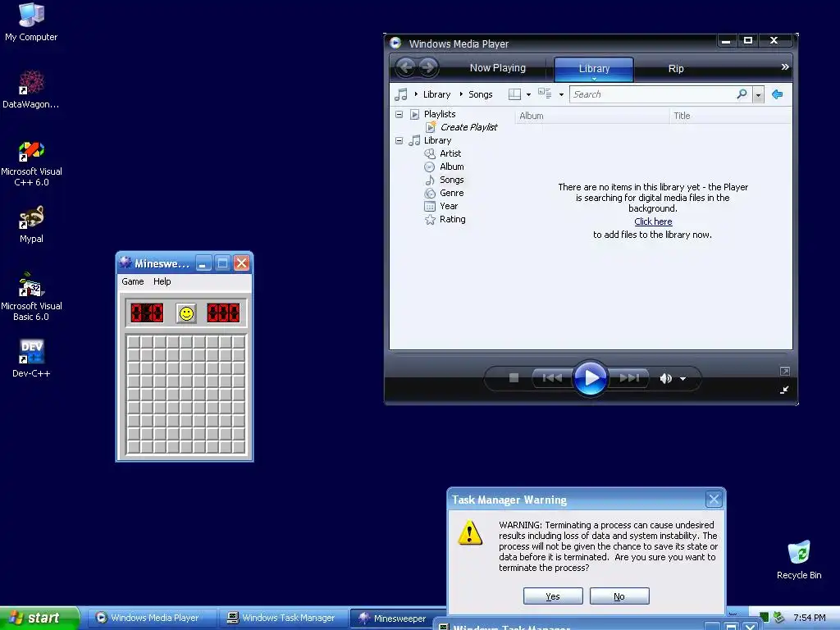Select the Library tab
This screenshot has height=630, width=840.
point(594,69)
